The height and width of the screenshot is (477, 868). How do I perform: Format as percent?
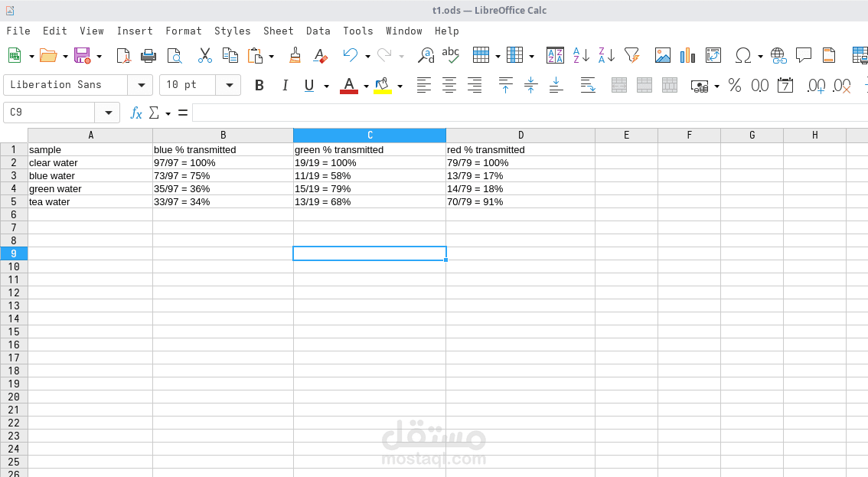pos(735,85)
